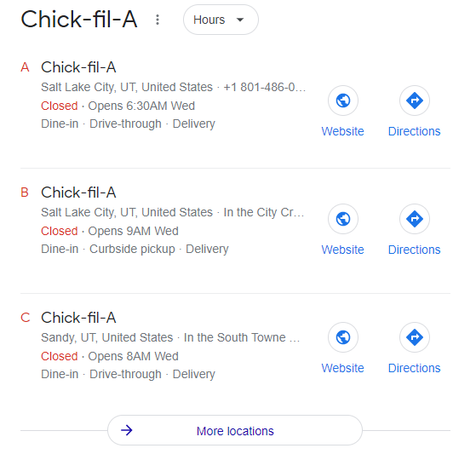Click the phone number +1 801-486-0 text

[265, 87]
